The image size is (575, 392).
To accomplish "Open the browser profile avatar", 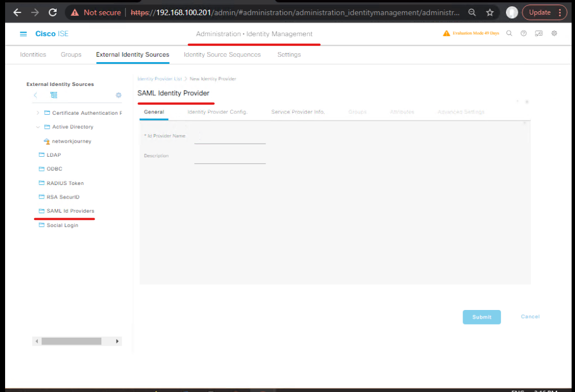I will [512, 12].
